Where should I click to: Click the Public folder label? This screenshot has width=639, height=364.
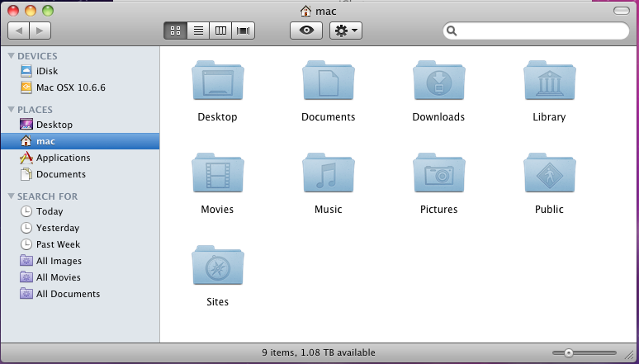coord(549,210)
